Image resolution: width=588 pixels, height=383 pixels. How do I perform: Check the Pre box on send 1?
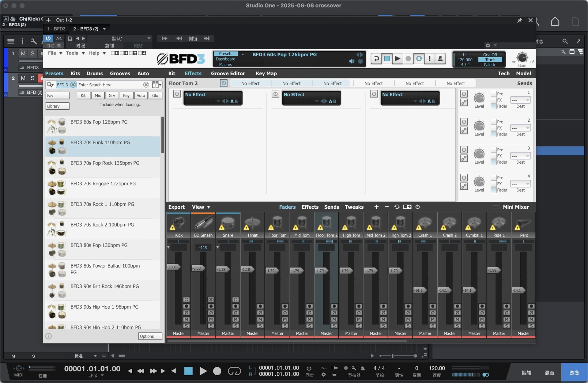click(x=494, y=94)
